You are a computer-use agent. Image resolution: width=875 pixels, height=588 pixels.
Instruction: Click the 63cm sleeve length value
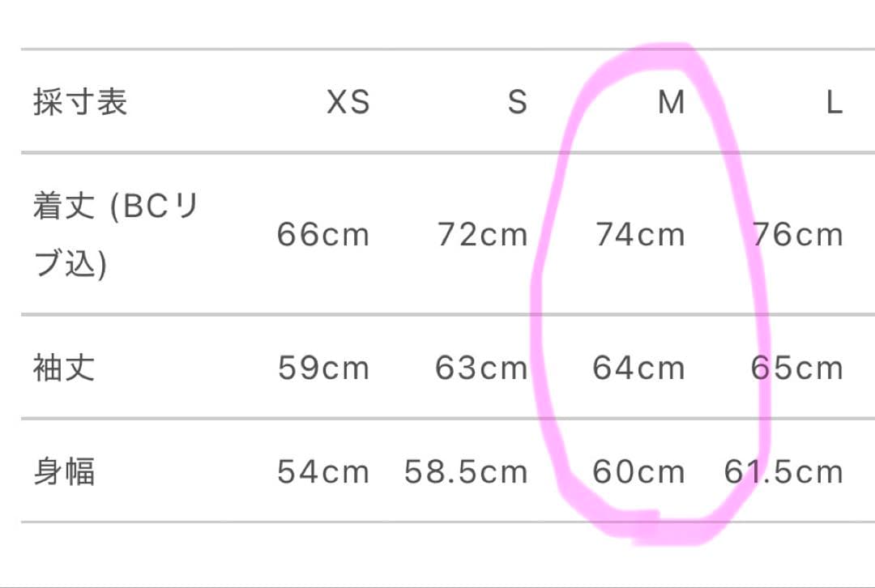pos(481,369)
